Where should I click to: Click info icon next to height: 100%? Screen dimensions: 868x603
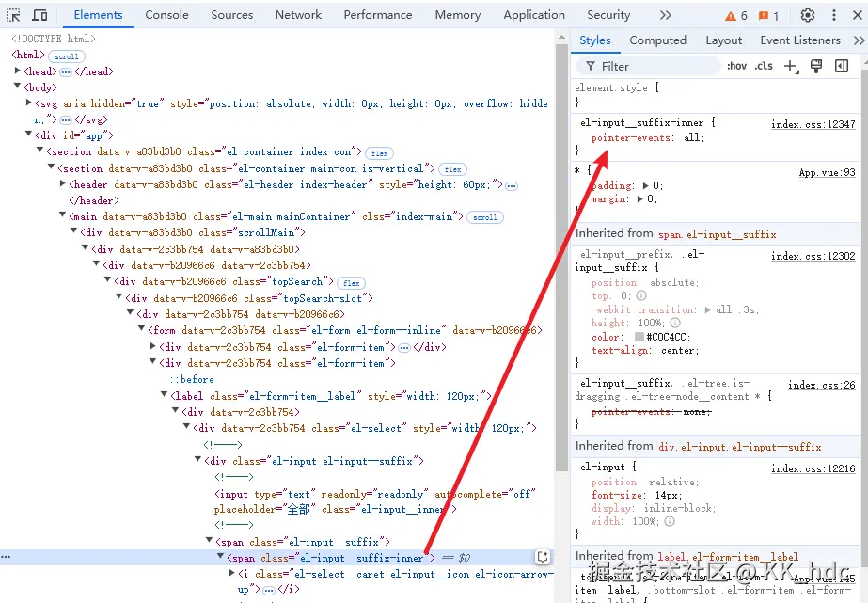(675, 323)
